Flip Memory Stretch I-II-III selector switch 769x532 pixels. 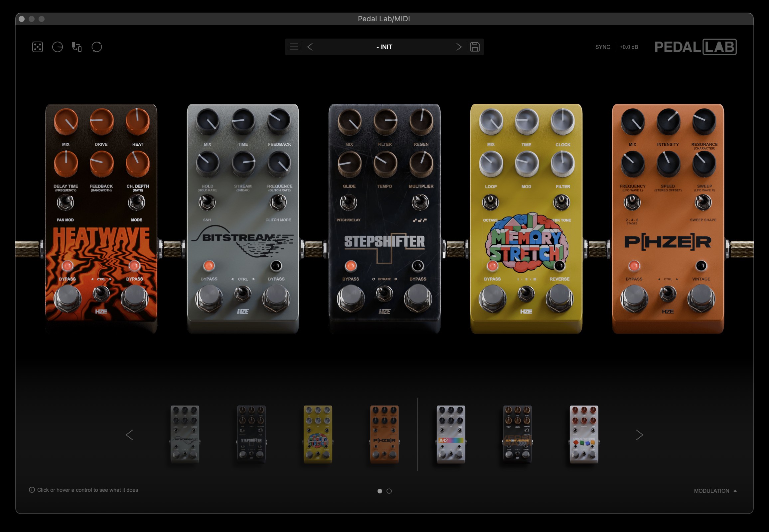click(x=526, y=294)
